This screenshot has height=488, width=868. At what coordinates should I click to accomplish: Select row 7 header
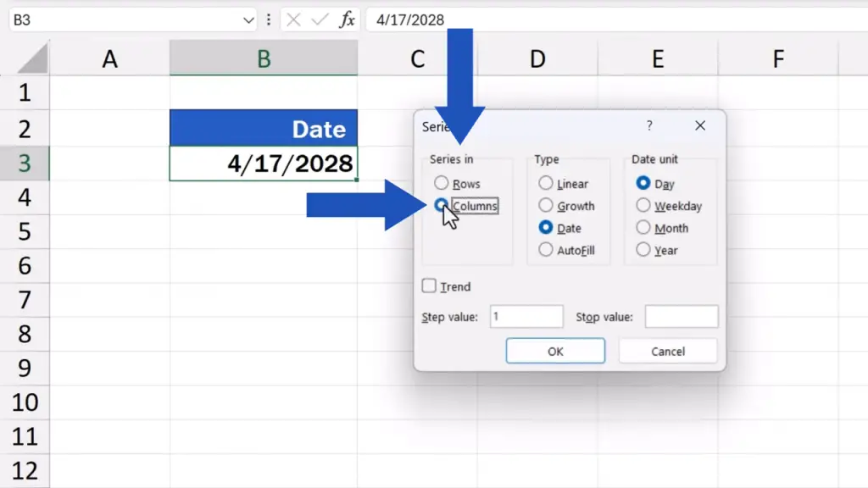click(x=25, y=300)
